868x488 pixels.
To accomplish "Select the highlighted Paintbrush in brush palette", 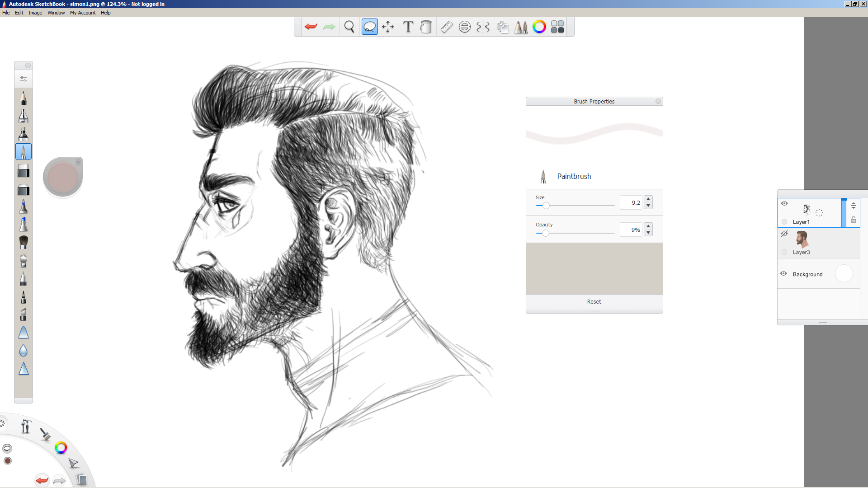I will point(24,152).
